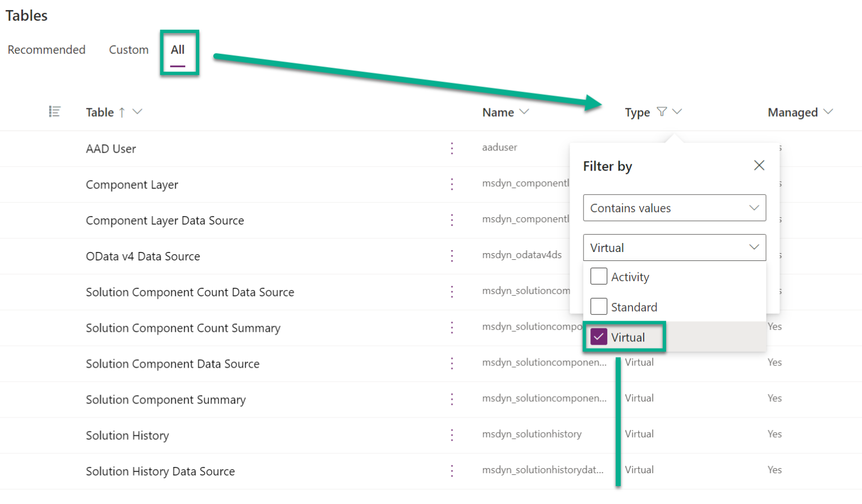The width and height of the screenshot is (862, 504).
Task: Open the three-dot menu for Solution History Data Source
Action: [x=452, y=471]
